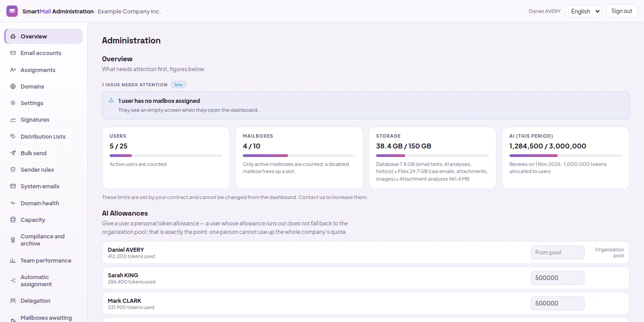Image resolution: width=644 pixels, height=322 pixels.
Task: Click the 'Organization pool' label
Action: point(609,253)
